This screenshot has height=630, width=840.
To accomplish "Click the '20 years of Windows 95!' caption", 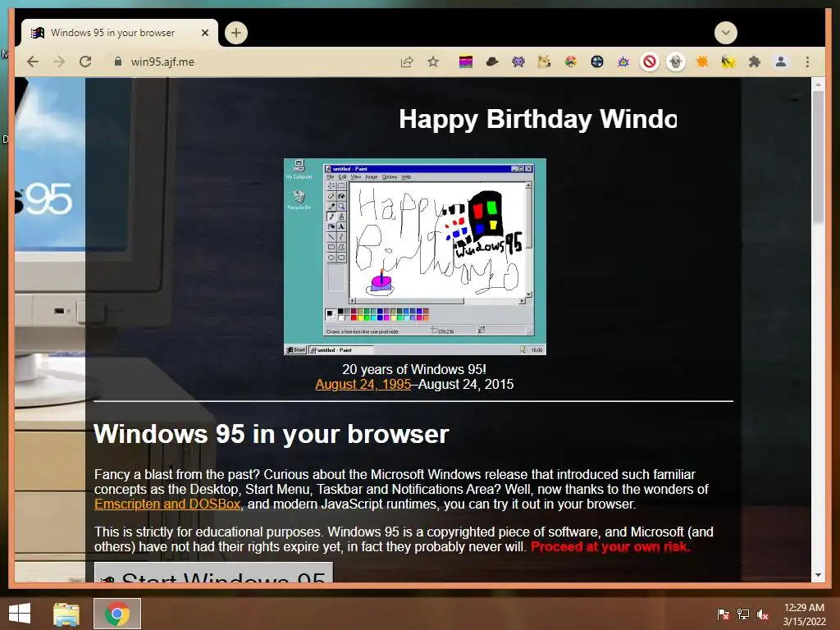I will click(414, 369).
